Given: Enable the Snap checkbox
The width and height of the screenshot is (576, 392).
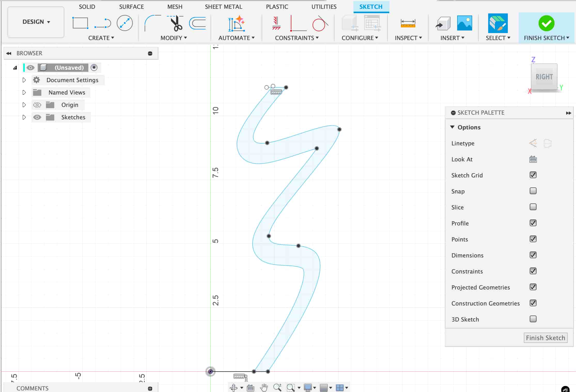Looking at the screenshot, I should click(533, 191).
